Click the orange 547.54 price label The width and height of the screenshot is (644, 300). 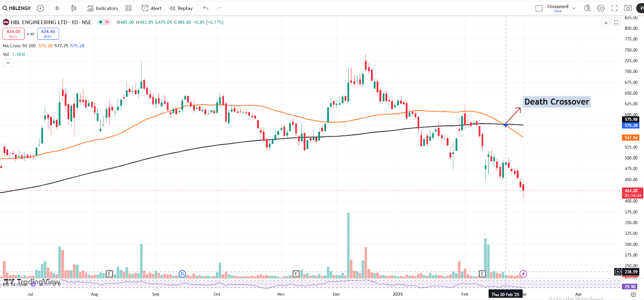tap(631, 138)
